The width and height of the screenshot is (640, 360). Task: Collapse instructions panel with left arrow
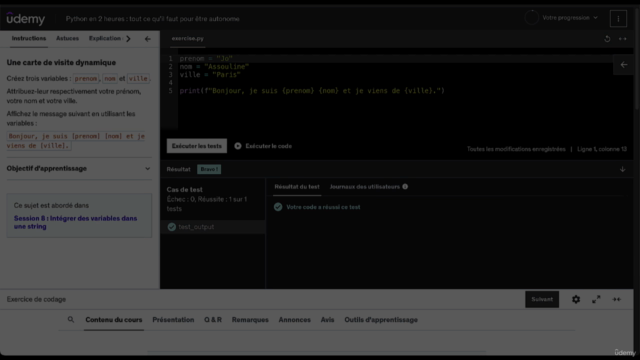click(x=148, y=39)
